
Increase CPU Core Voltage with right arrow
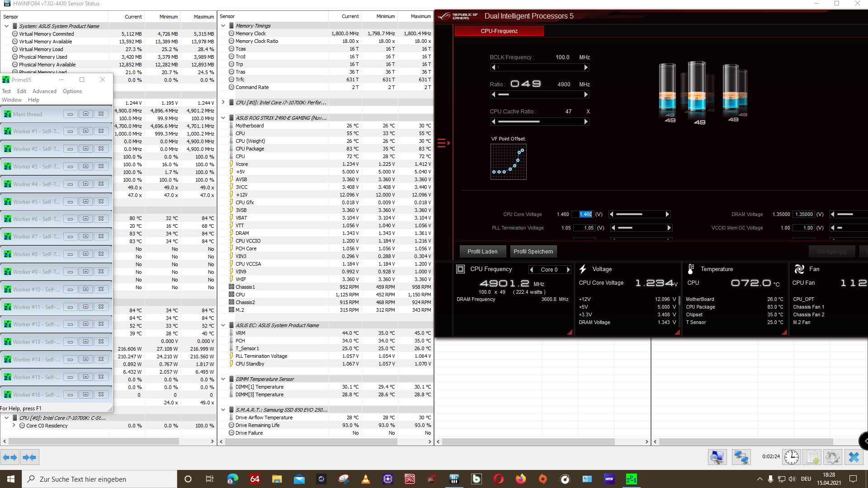(667, 214)
